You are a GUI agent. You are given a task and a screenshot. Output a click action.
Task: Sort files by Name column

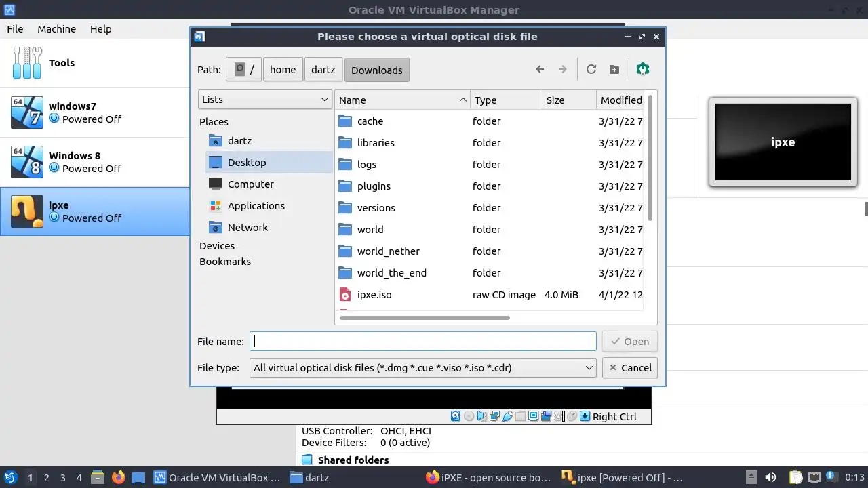coord(403,100)
